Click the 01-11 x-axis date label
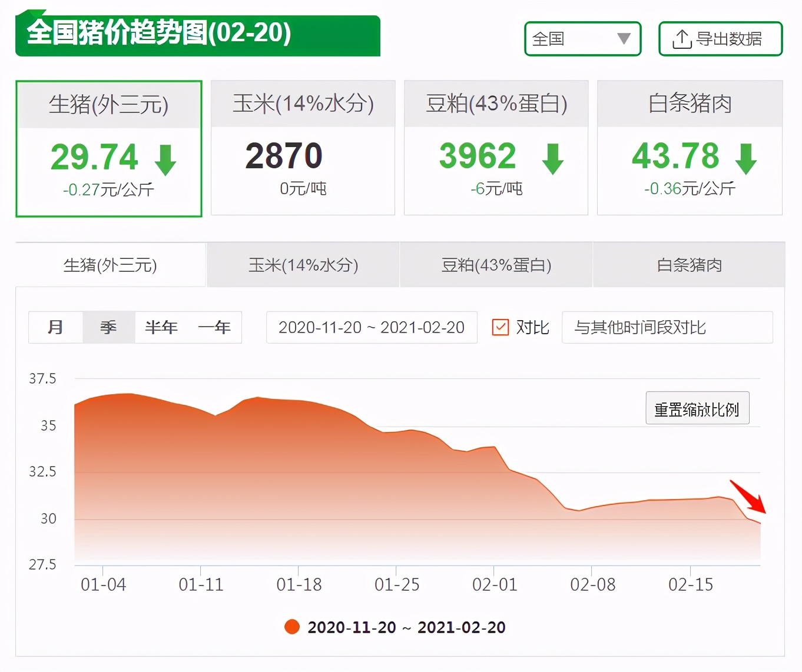Screen dimensions: 802x672 point(201,584)
